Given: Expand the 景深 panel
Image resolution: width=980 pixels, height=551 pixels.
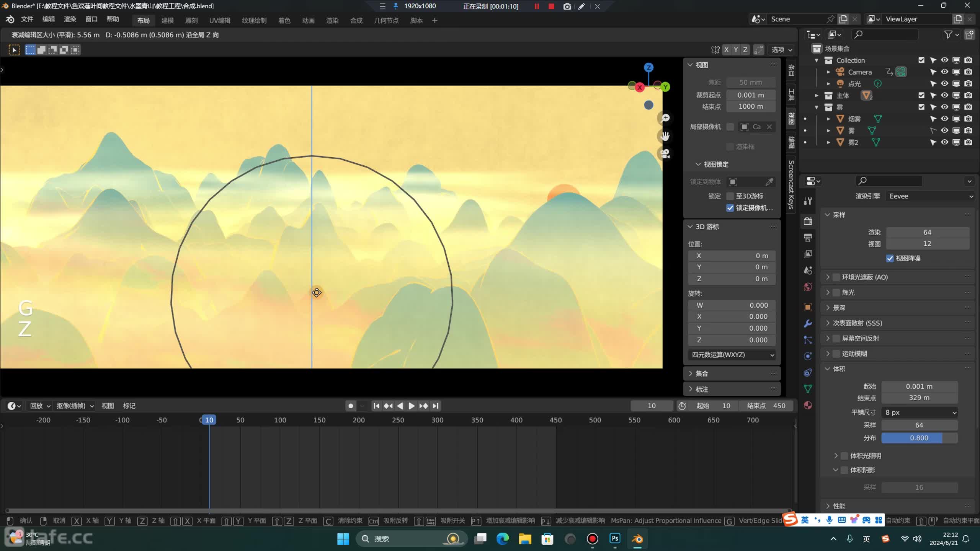Looking at the screenshot, I should (839, 308).
